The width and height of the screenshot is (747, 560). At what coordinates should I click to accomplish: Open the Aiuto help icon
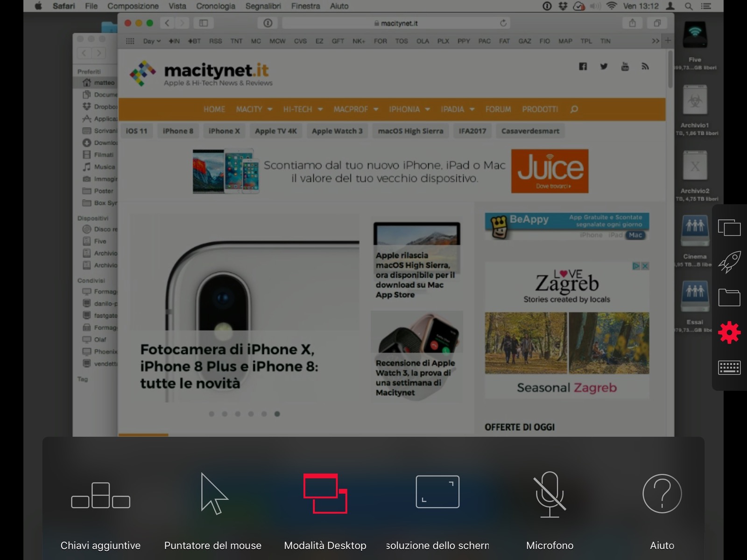[x=662, y=493]
